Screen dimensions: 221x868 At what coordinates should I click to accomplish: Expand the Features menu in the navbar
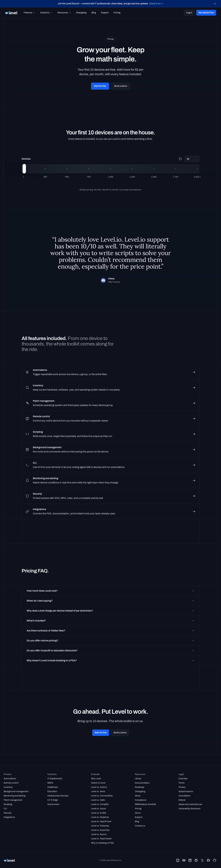coord(29,12)
